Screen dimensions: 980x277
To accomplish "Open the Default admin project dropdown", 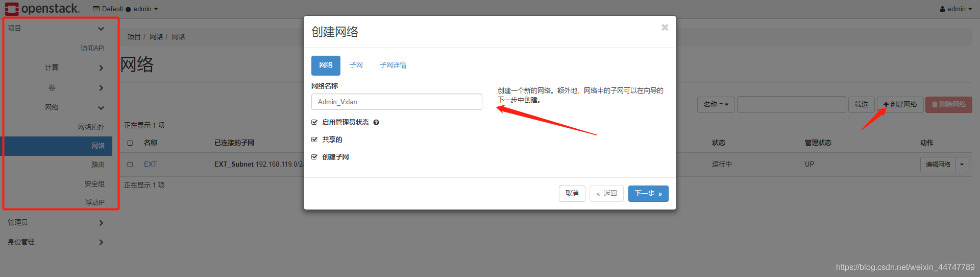I will 126,9.
